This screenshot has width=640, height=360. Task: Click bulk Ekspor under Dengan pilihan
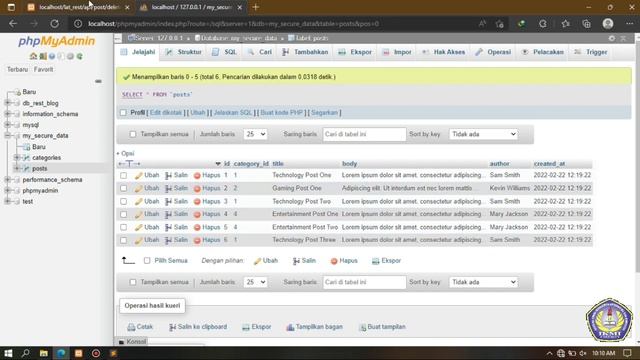point(386,260)
